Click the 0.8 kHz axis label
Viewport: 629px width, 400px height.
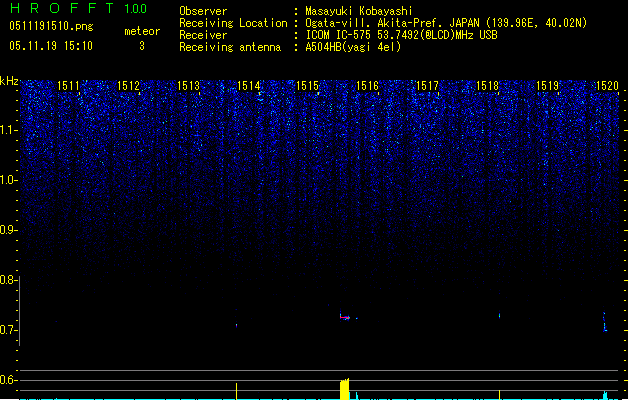(8, 280)
